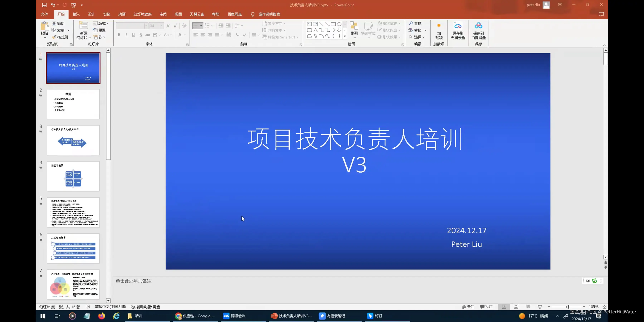Viewport: 644px width, 322px height.
Task: Start slideshow from status bar icon
Action: (540, 307)
